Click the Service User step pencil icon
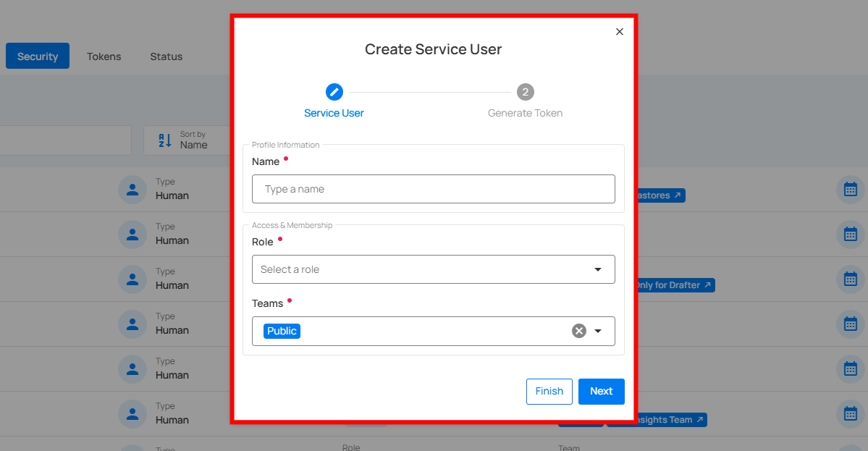 click(x=334, y=92)
